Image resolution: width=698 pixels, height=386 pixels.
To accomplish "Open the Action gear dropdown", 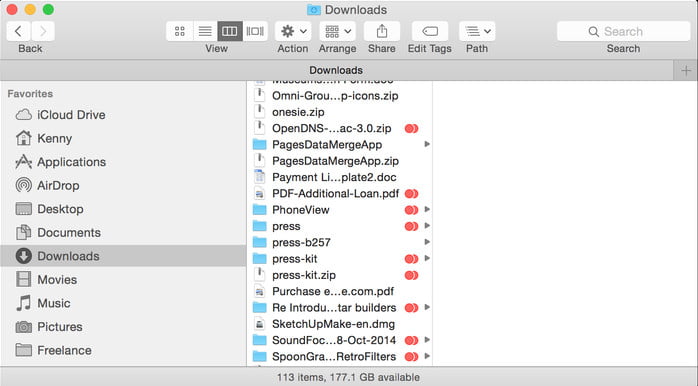I will (293, 31).
